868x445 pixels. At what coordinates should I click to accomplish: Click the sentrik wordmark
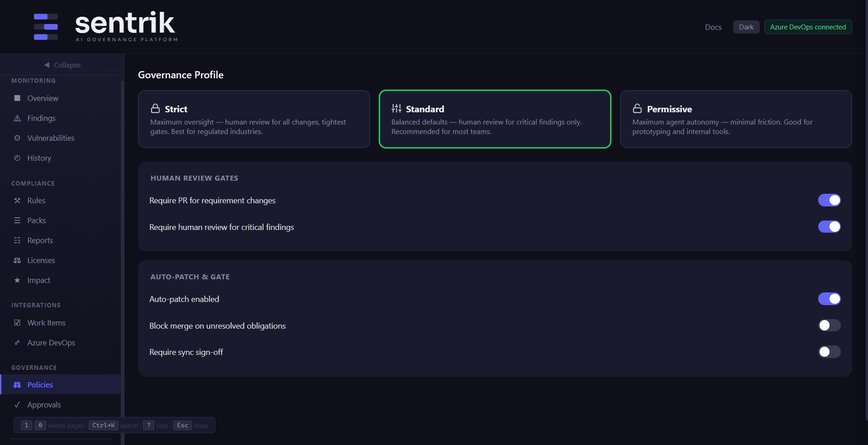[x=125, y=23]
